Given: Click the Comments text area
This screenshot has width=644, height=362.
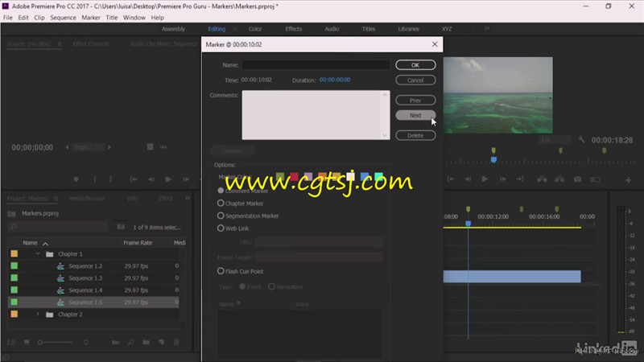Looking at the screenshot, I should (x=316, y=115).
